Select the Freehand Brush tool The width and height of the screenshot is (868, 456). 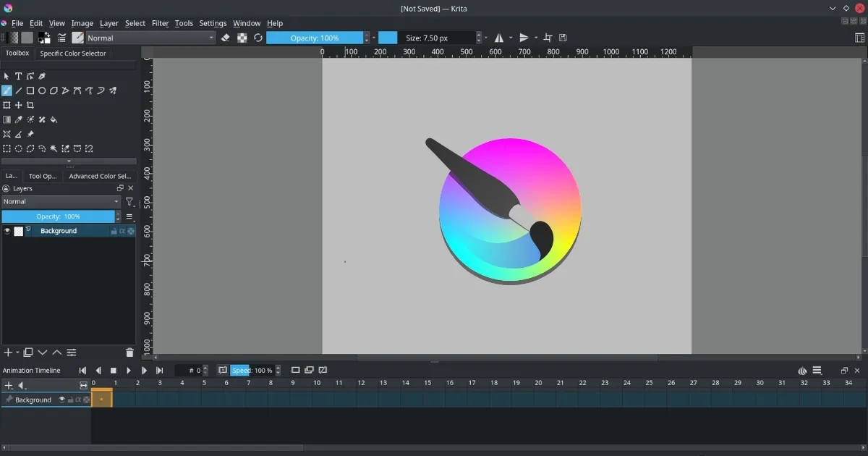tap(7, 90)
